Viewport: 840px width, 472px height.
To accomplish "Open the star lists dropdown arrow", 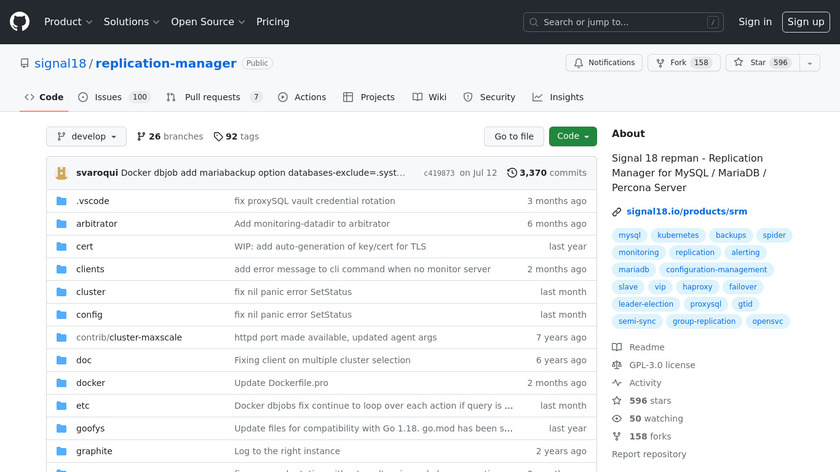I will 810,63.
